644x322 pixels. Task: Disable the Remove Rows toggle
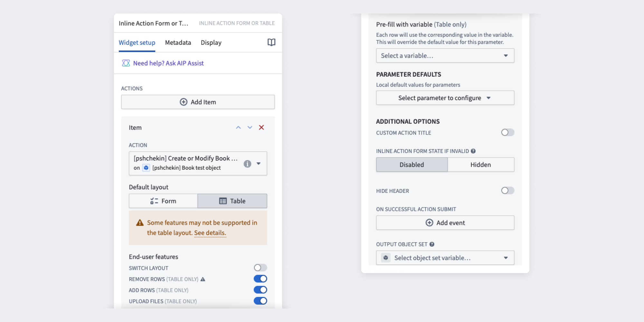coord(260,279)
